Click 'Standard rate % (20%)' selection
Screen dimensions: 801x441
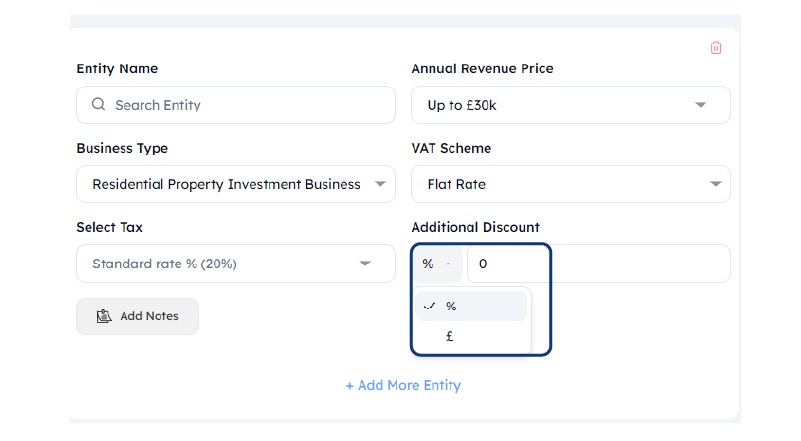point(164,264)
